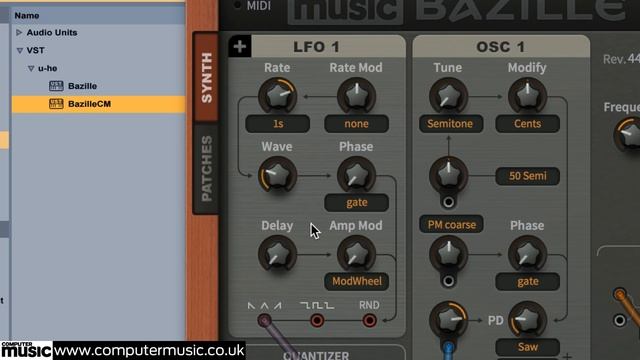Click the MIDI activity indicator

pyautogui.click(x=237, y=5)
